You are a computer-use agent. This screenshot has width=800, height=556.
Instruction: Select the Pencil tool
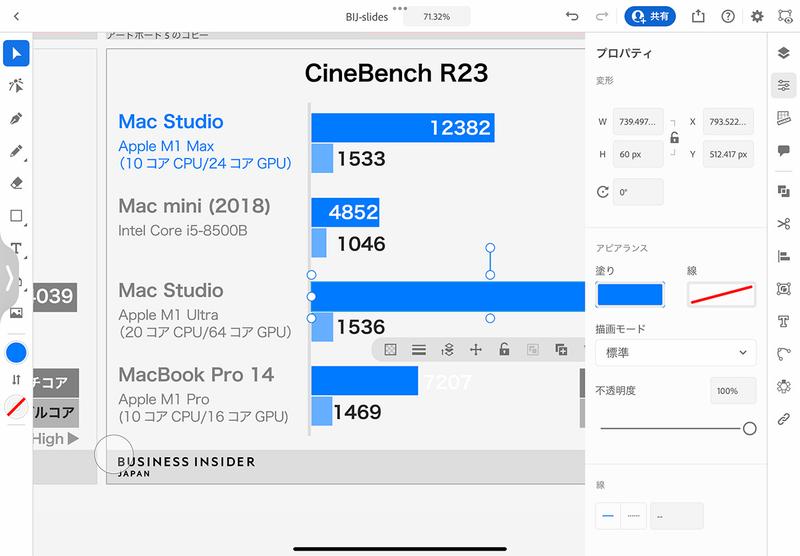(16, 151)
